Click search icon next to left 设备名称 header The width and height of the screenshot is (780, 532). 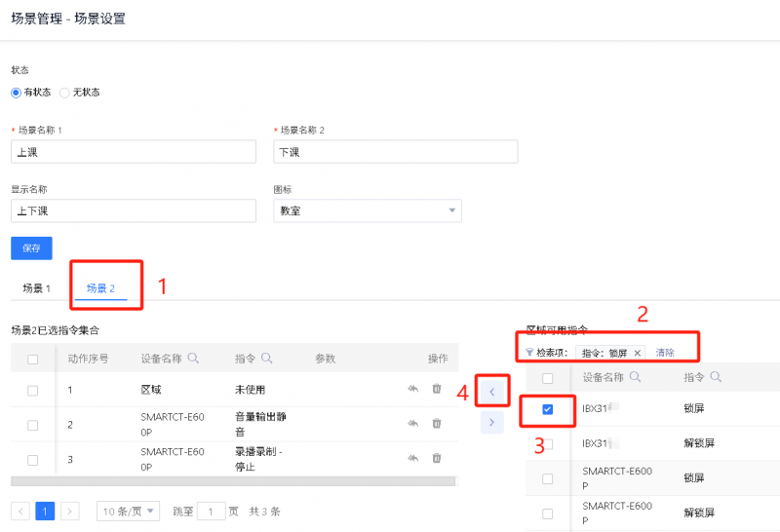(193, 359)
